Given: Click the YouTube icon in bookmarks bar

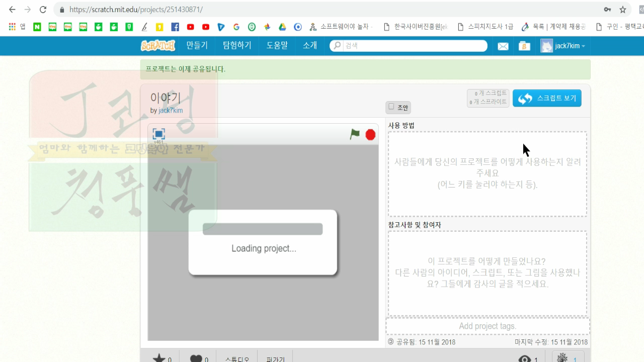Looking at the screenshot, I should [190, 27].
